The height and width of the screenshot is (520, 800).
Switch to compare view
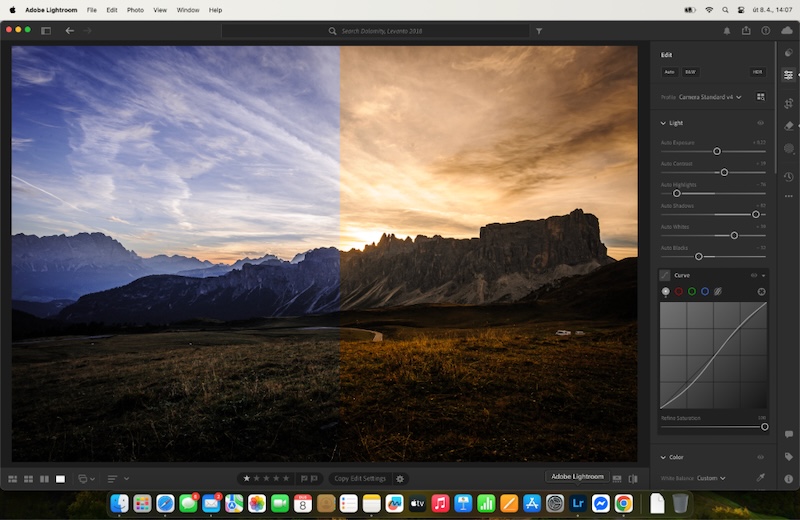tap(44, 479)
